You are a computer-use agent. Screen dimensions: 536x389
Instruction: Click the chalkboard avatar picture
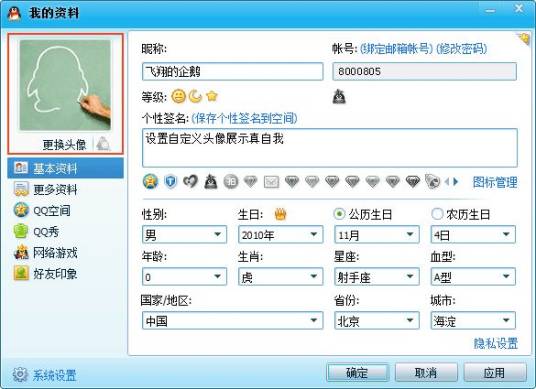pos(65,85)
